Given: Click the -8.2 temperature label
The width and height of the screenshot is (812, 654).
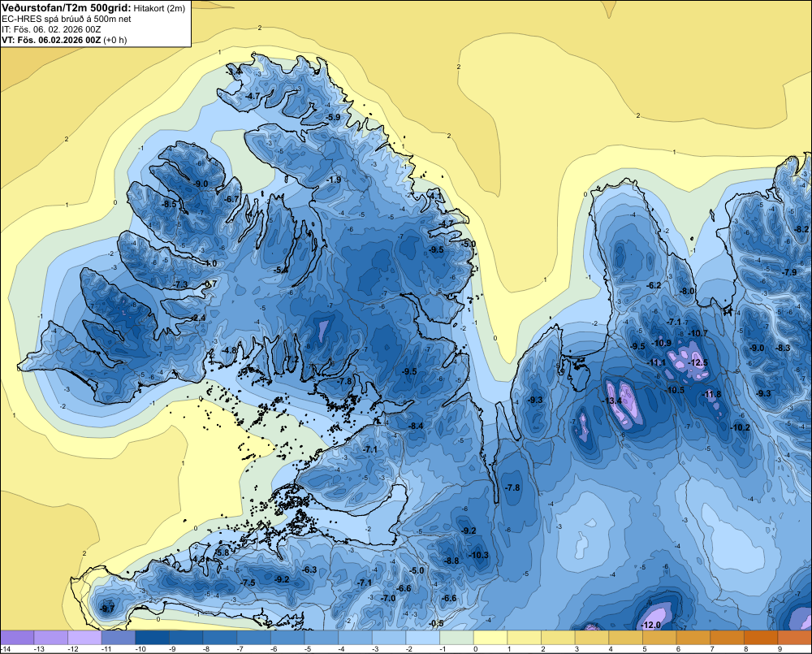Looking at the screenshot, I should 801,229.
